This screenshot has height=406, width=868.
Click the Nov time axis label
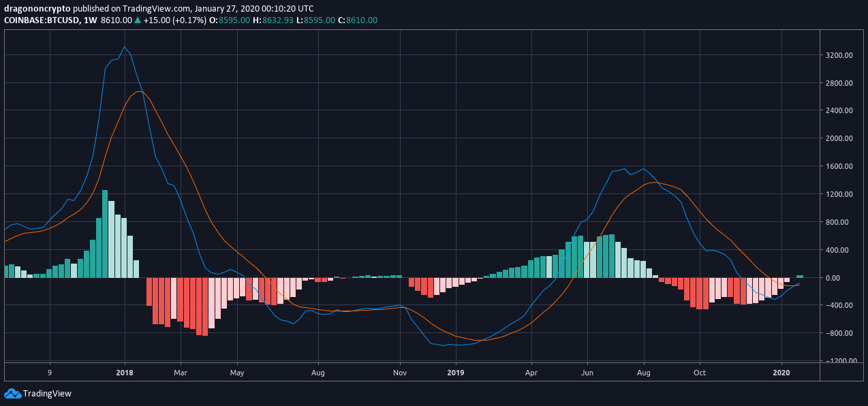click(401, 373)
